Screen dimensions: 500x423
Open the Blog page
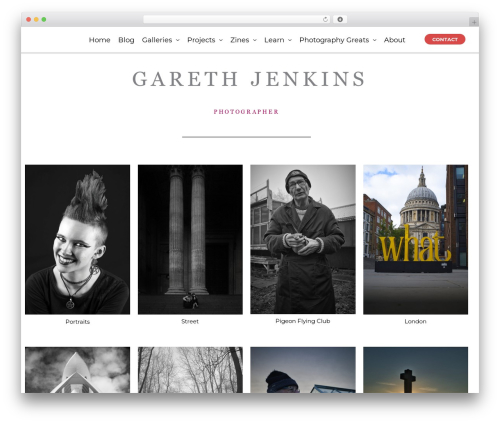(126, 40)
